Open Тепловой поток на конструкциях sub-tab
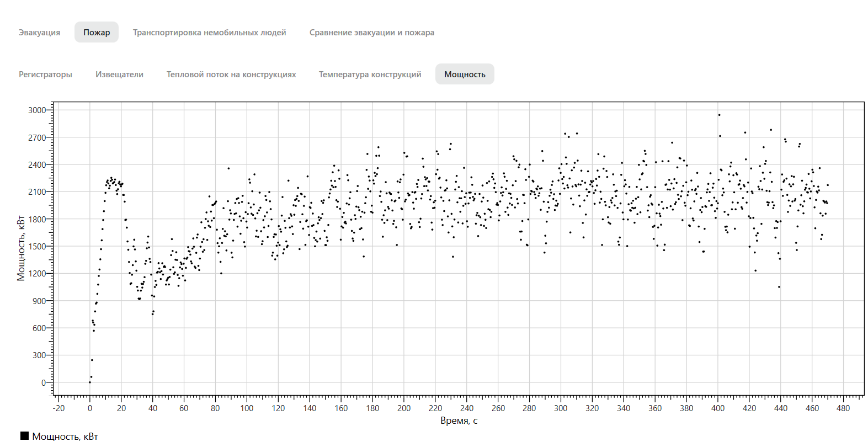Viewport: 868px width, 447px height. pyautogui.click(x=231, y=74)
